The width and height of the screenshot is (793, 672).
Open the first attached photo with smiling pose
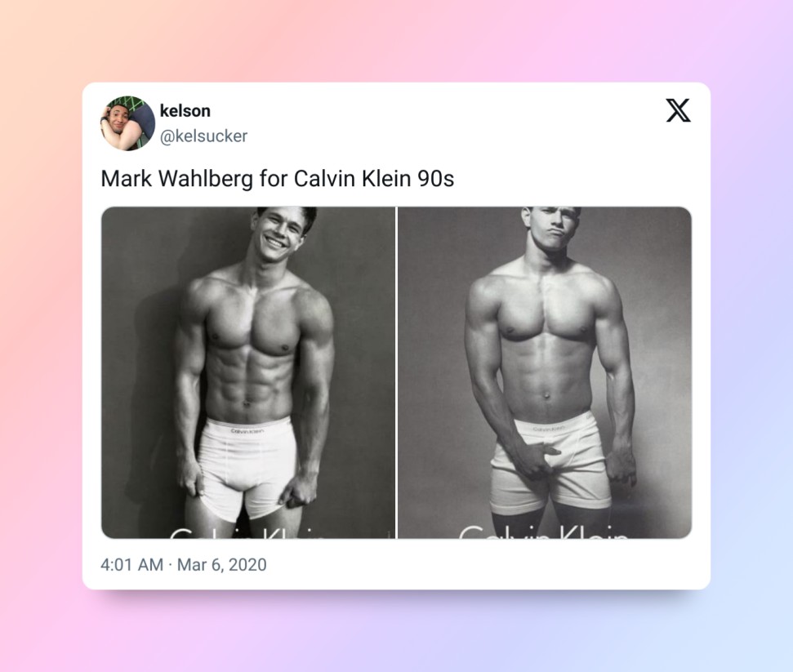pyautogui.click(x=248, y=372)
